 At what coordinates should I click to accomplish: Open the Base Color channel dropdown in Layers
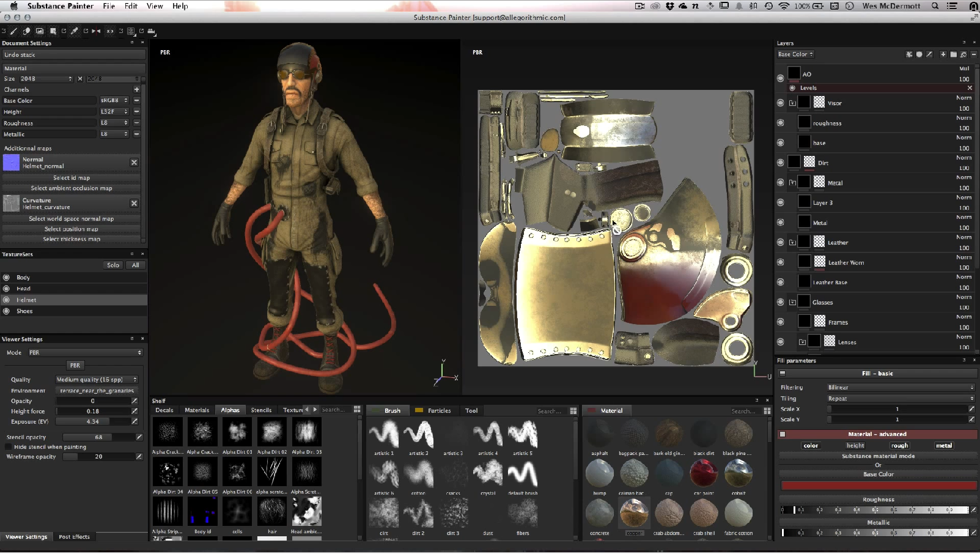point(795,54)
